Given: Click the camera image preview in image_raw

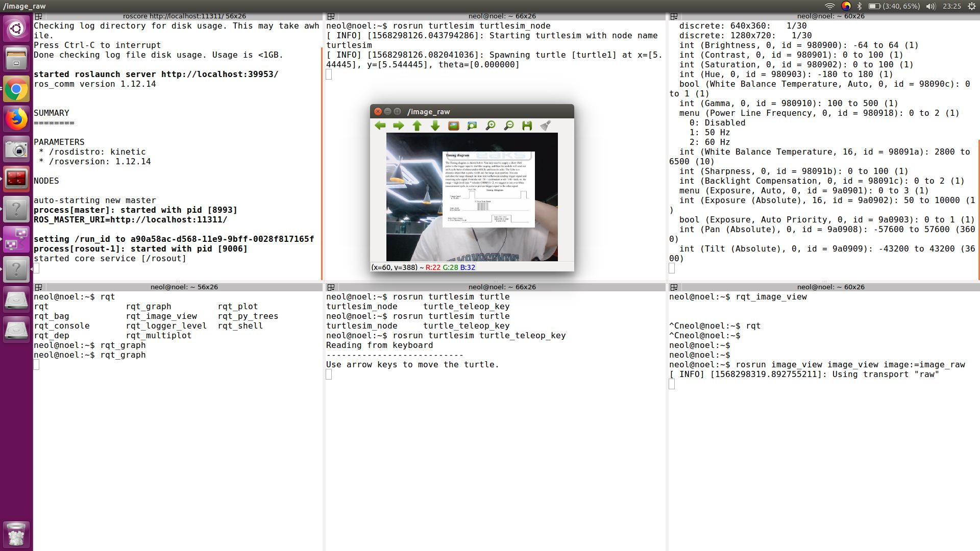Looking at the screenshot, I should [472, 197].
